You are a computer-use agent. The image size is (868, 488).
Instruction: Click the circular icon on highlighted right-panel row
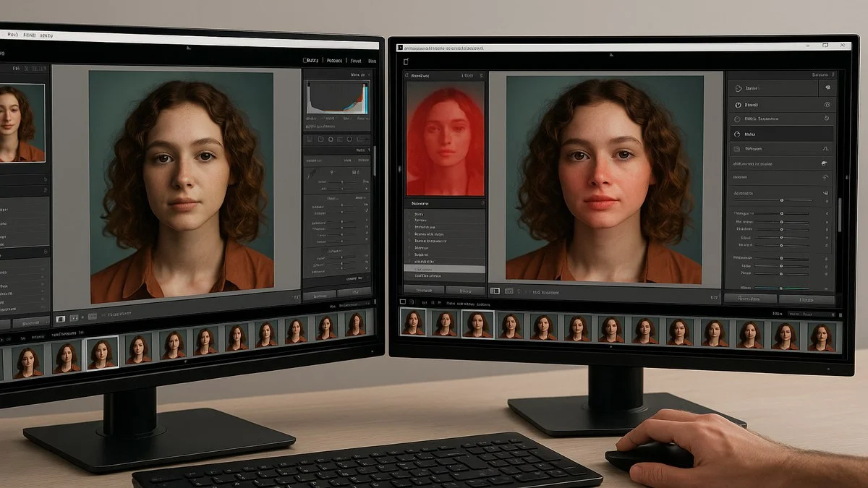pos(738,134)
